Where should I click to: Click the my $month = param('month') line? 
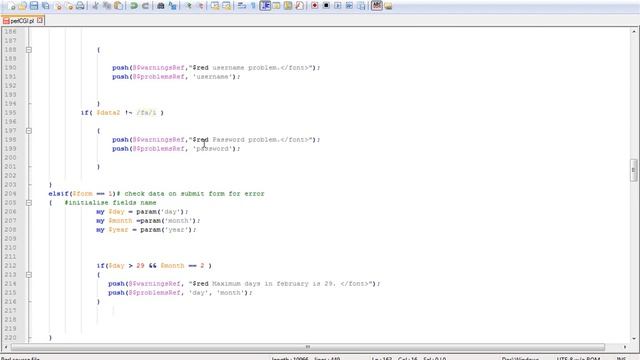(148, 220)
